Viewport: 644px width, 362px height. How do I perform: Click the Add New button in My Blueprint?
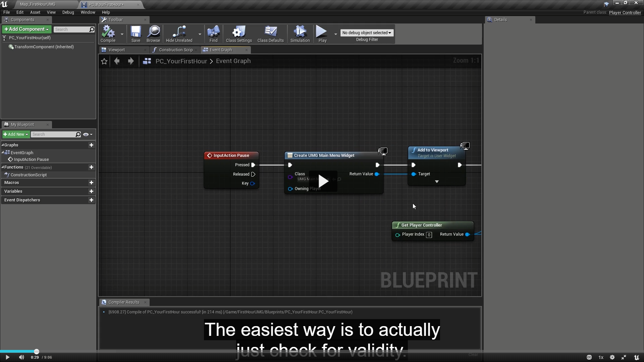(x=16, y=134)
